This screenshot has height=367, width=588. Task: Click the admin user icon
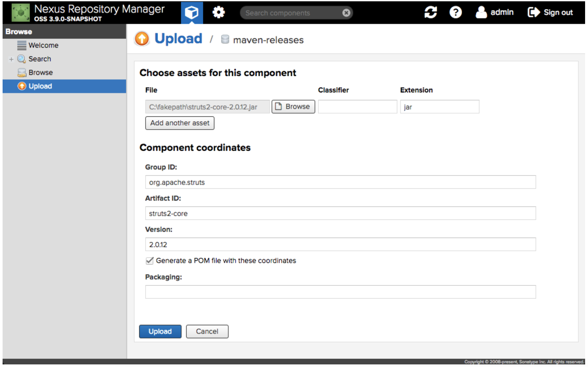click(x=481, y=13)
